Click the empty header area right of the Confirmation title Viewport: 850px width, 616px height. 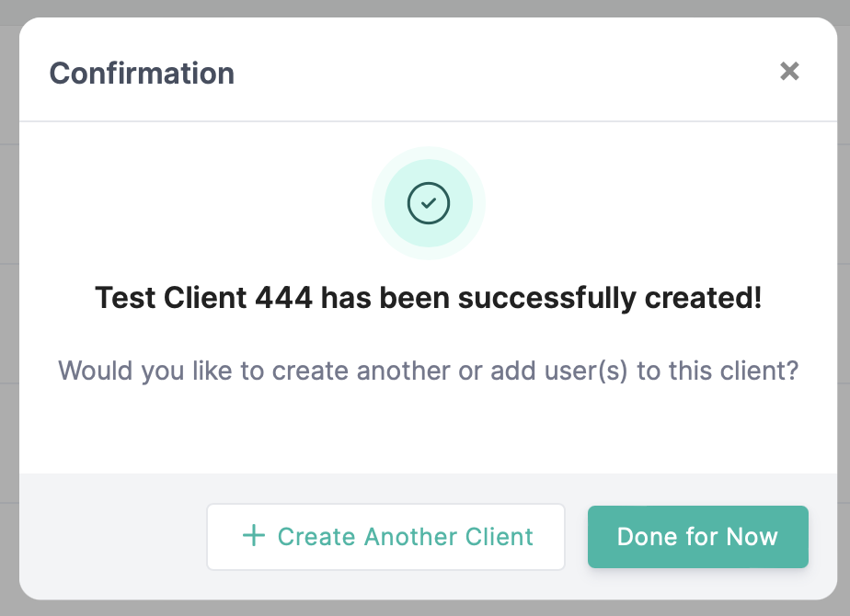coord(506,73)
